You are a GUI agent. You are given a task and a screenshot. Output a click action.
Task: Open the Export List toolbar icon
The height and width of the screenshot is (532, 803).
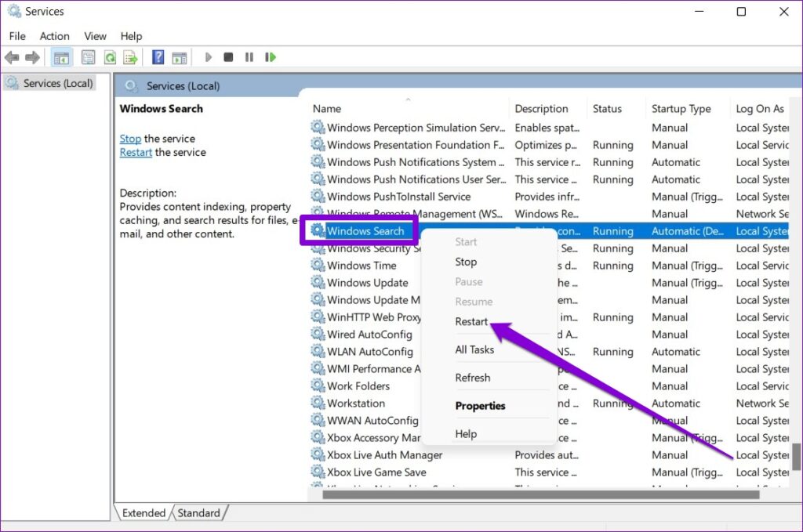(132, 56)
